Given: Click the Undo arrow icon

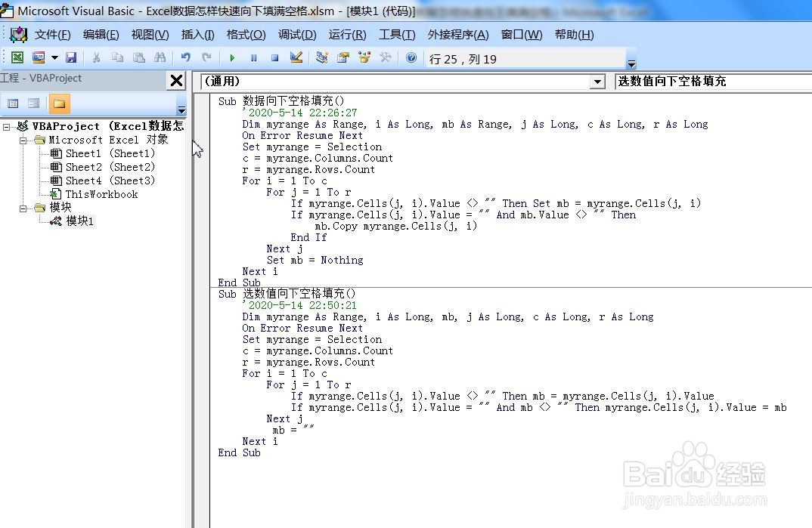Looking at the screenshot, I should [x=185, y=57].
